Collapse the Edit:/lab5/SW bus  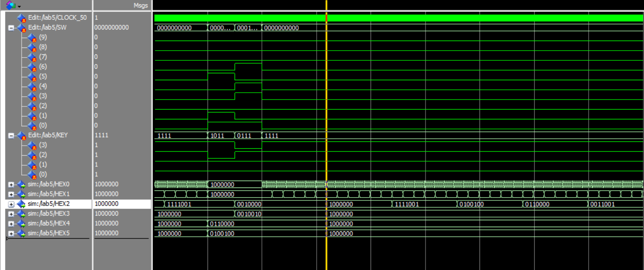coord(11,28)
